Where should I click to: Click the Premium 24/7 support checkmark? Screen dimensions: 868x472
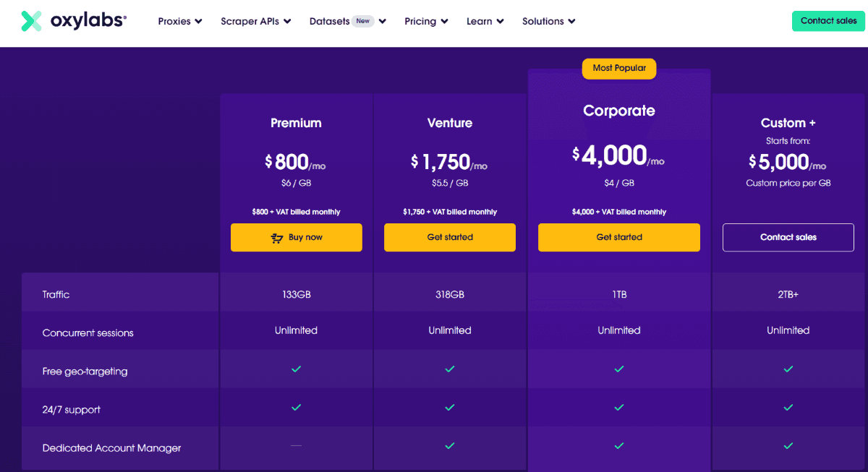(x=296, y=407)
